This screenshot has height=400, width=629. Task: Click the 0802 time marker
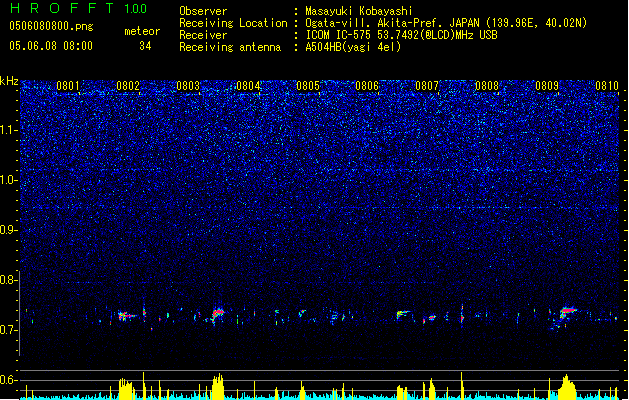pyautogui.click(x=128, y=86)
